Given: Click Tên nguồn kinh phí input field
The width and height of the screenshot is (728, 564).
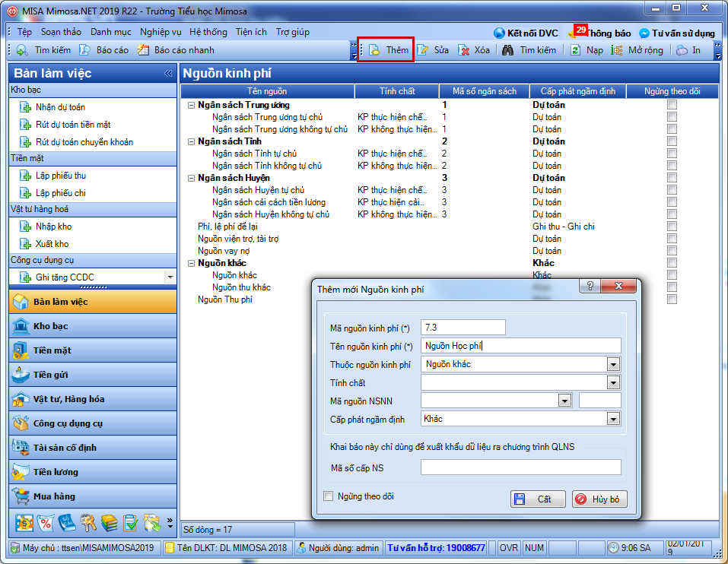Looking at the screenshot, I should (521, 346).
